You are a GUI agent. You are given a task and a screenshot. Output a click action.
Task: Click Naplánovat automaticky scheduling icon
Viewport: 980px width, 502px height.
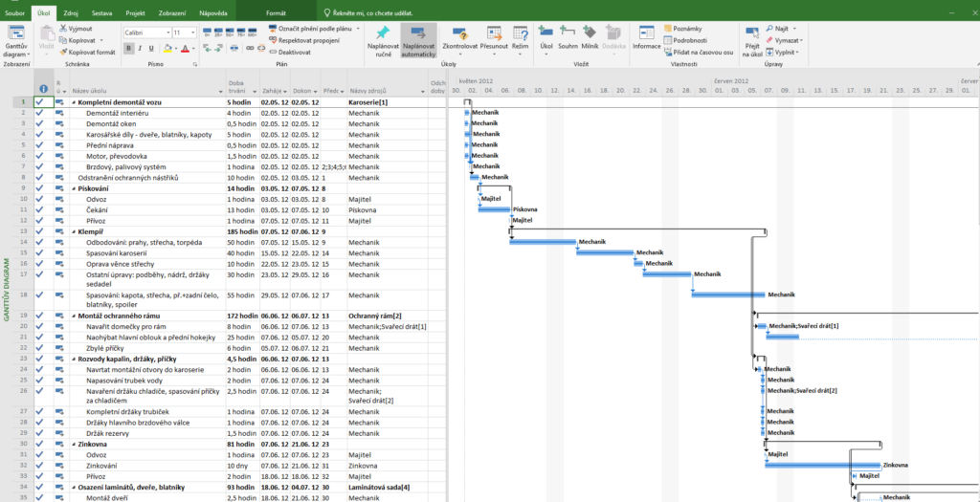(x=418, y=33)
